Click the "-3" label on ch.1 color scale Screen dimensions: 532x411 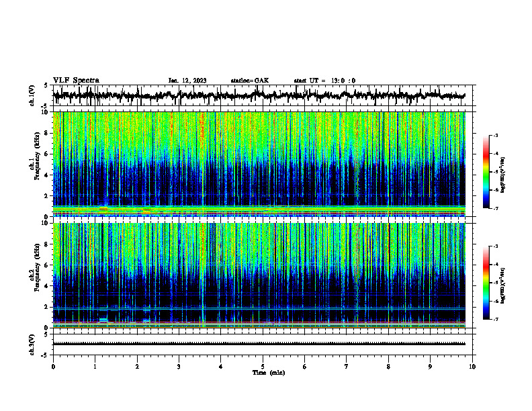click(x=495, y=135)
